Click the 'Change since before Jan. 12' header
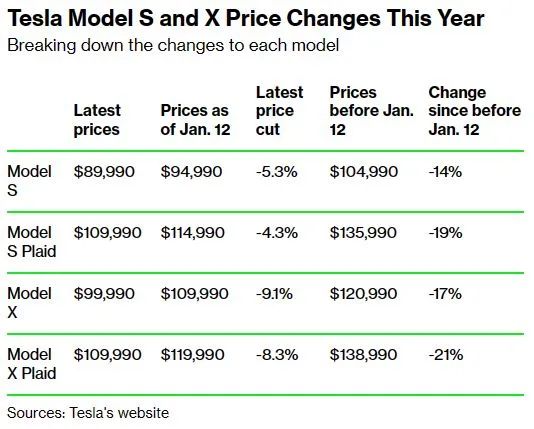 pos(475,111)
